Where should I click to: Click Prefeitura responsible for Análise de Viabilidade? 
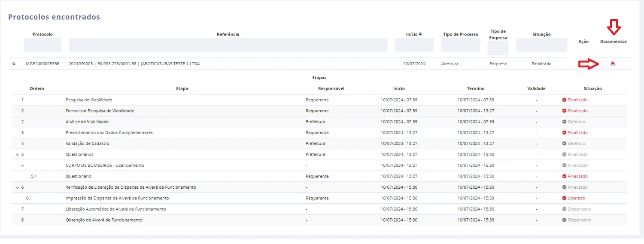click(x=316, y=122)
